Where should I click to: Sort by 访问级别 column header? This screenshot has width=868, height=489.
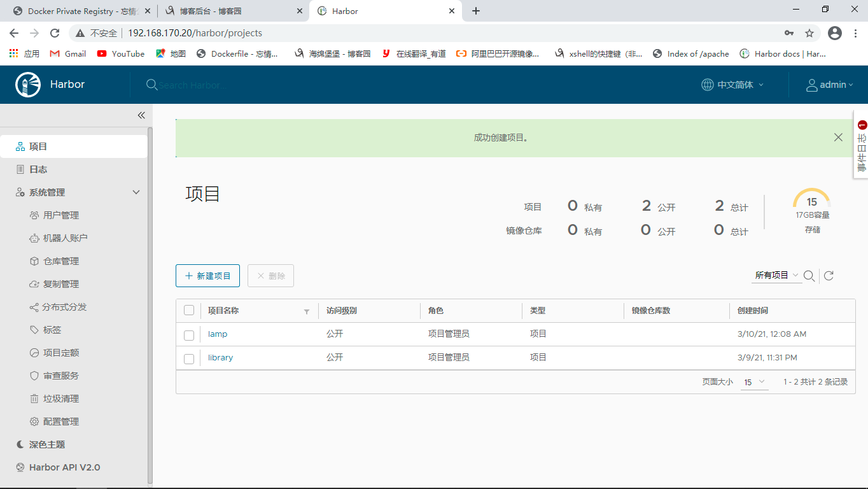[342, 311]
